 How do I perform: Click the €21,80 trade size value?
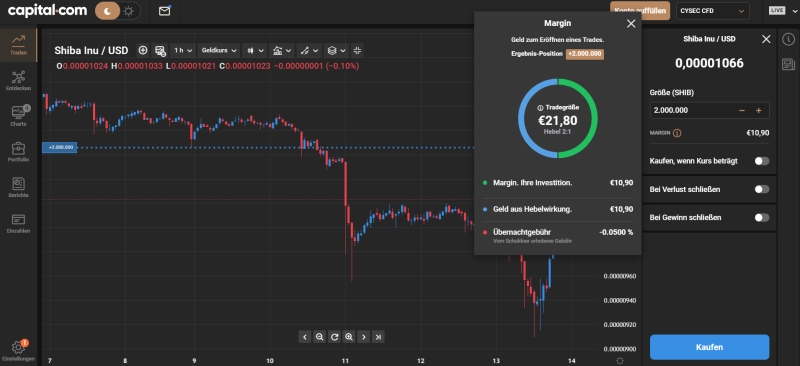pos(558,120)
